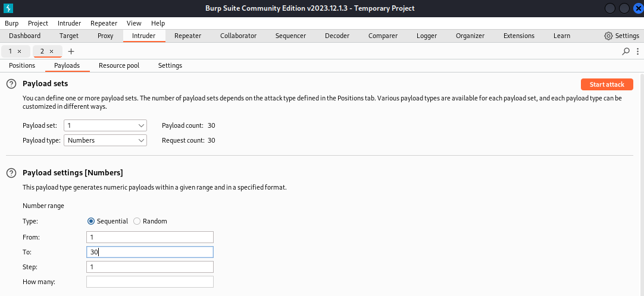Viewport: 644px width, 296px height.
Task: Click the Start attack button
Action: point(607,84)
